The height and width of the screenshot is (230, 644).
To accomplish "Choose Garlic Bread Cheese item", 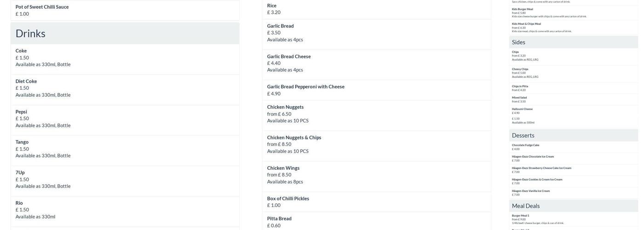I will pos(289,57).
